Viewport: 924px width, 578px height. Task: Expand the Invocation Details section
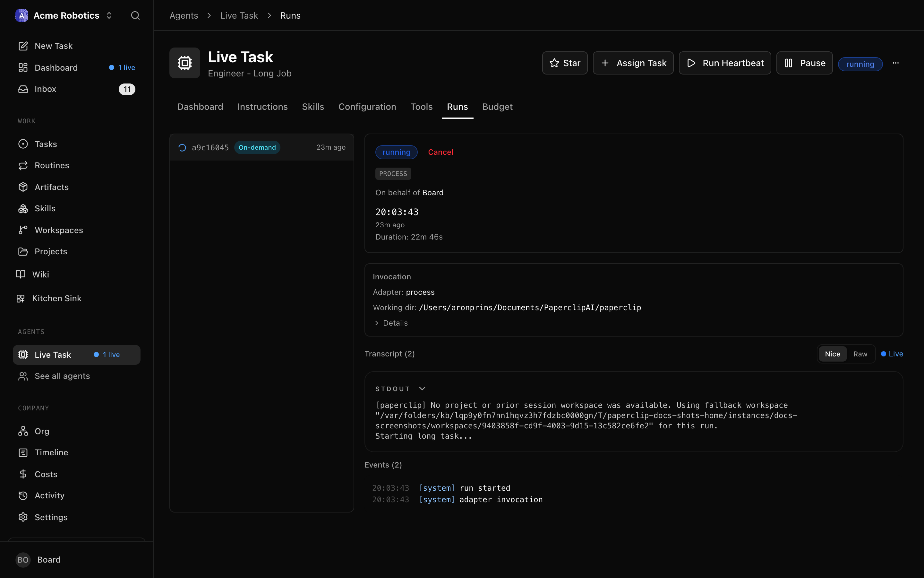coord(391,323)
